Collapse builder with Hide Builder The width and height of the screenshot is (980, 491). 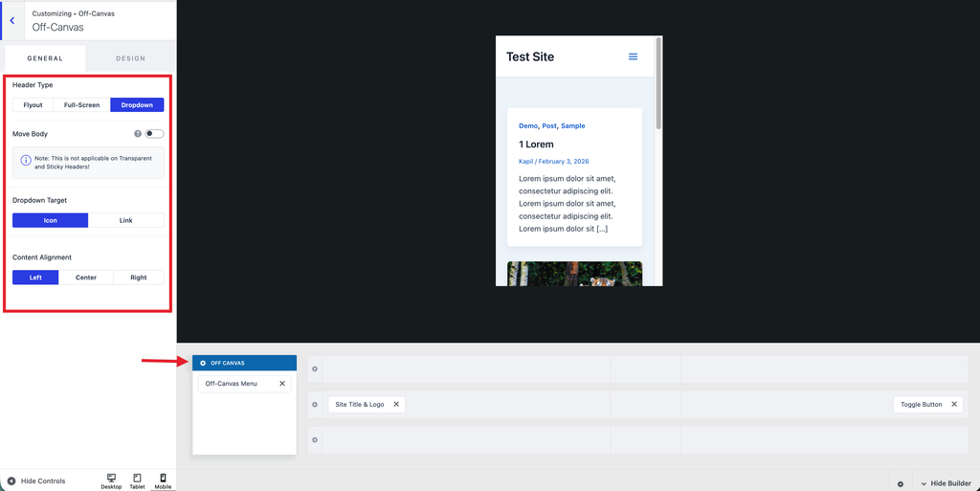coord(947,483)
